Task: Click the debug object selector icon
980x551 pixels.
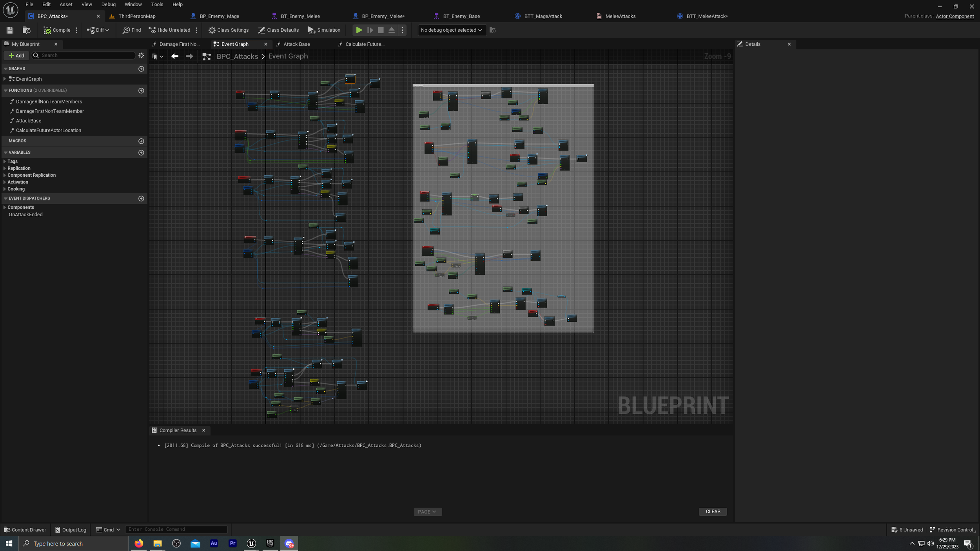Action: tap(493, 30)
